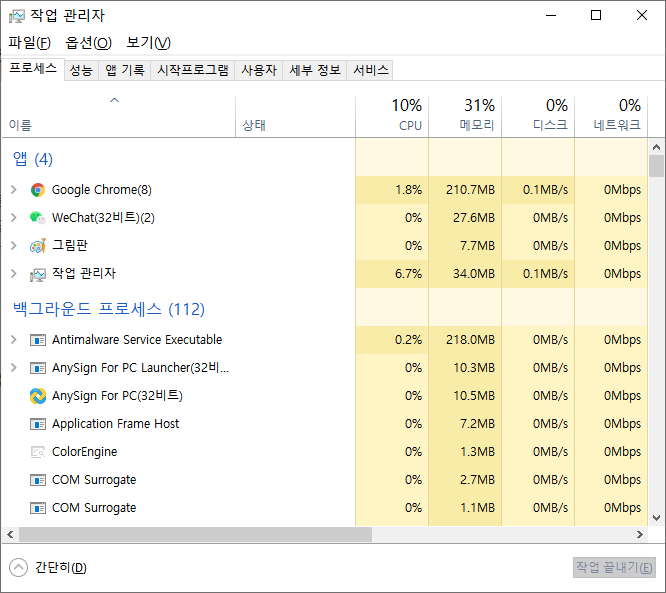The height and width of the screenshot is (593, 666).
Task: Click the Google Chrome process icon
Action: 38,189
